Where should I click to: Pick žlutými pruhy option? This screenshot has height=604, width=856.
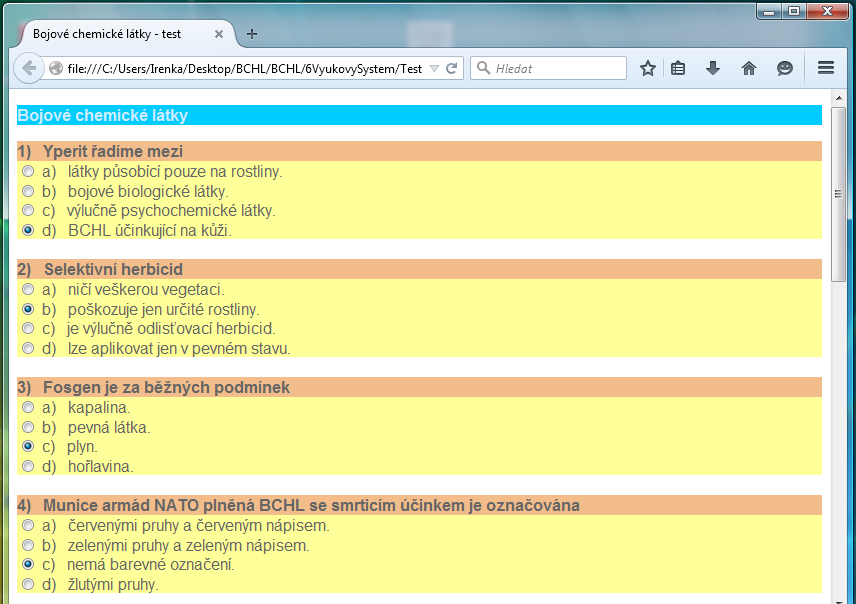(28, 584)
